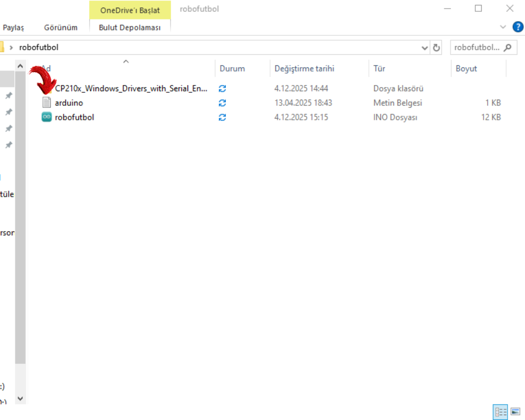Open the Bulut Depolaması tab
The height and width of the screenshot is (420, 525).
tap(130, 27)
